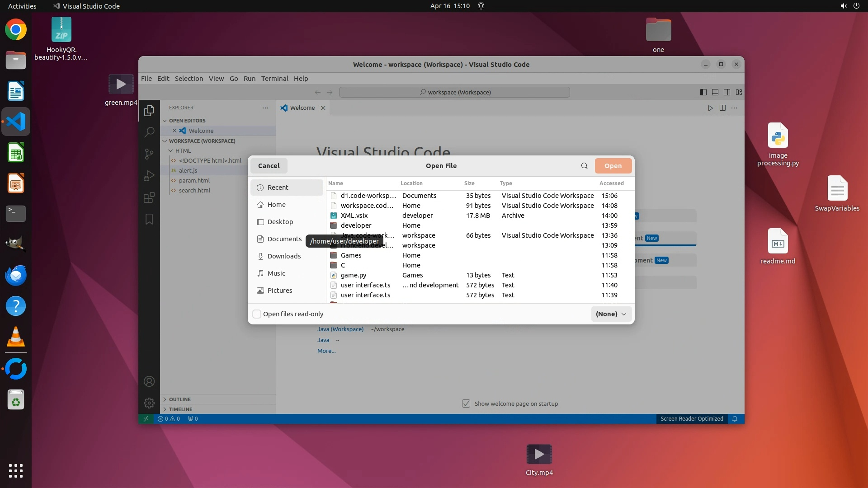
Task: Open the Source Control view icon
Action: [x=149, y=154]
